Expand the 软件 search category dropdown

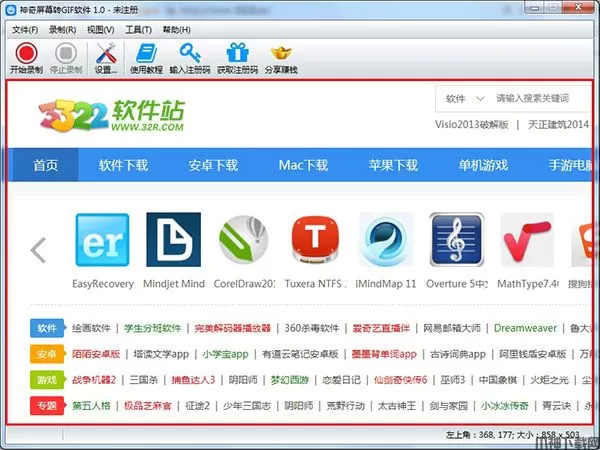(465, 99)
